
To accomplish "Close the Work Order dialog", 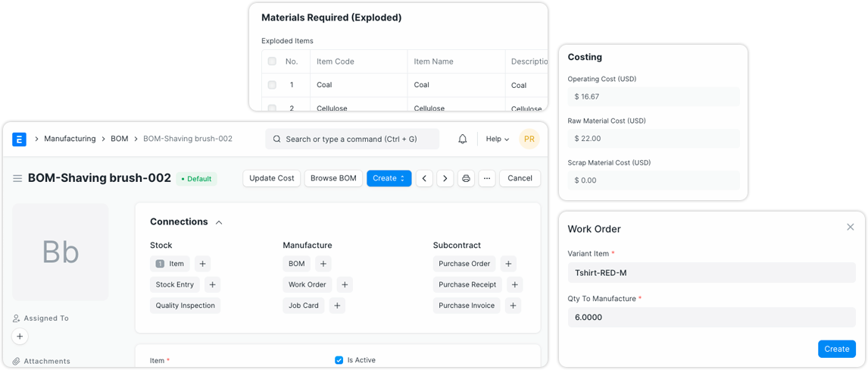I will [x=851, y=227].
